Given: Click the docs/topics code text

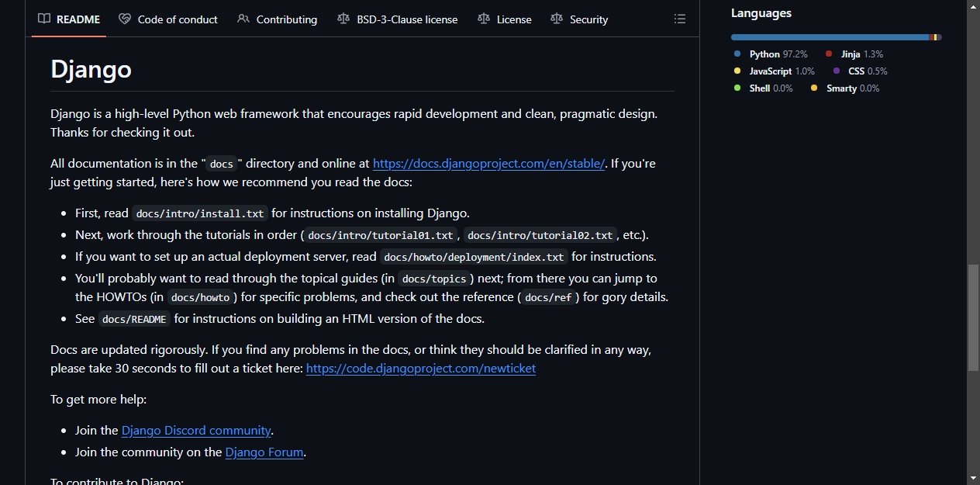Looking at the screenshot, I should [434, 279].
